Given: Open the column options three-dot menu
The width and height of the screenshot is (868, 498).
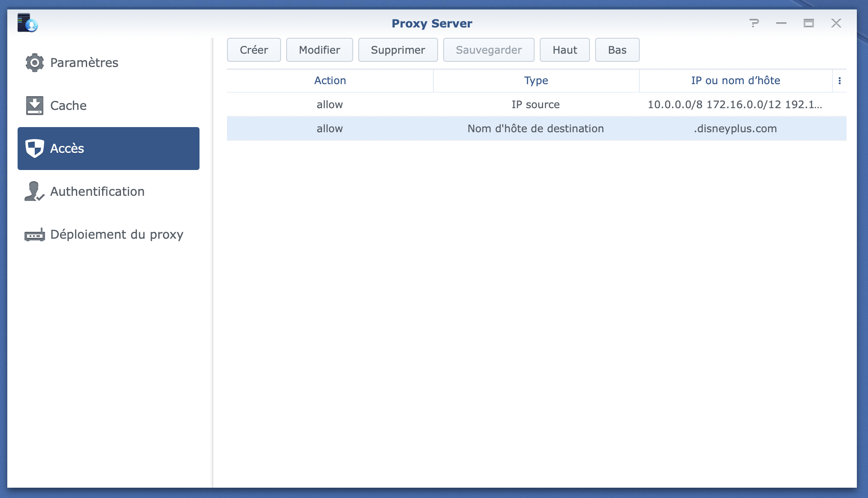Looking at the screenshot, I should click(839, 81).
